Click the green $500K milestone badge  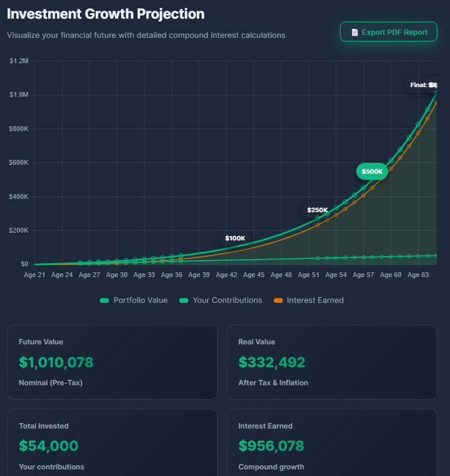tap(372, 171)
